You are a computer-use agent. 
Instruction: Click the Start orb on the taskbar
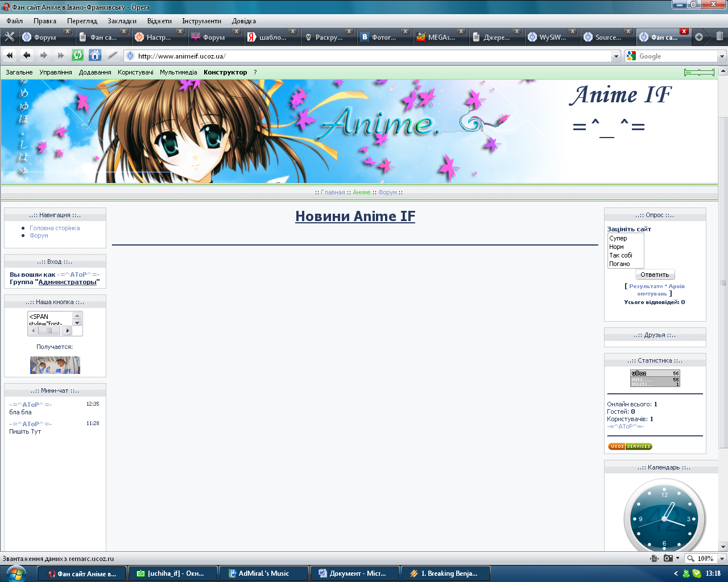(x=16, y=573)
